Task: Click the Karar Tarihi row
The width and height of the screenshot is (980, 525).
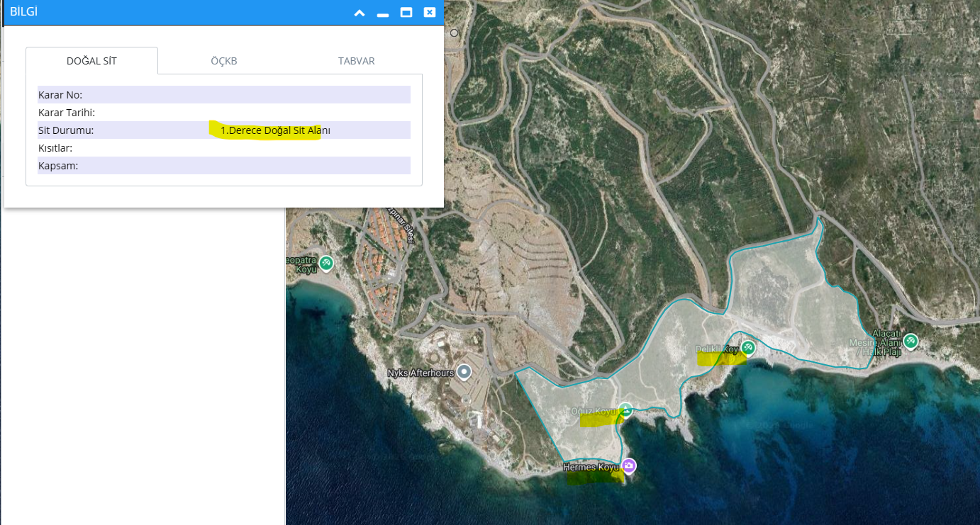Action: tap(223, 113)
